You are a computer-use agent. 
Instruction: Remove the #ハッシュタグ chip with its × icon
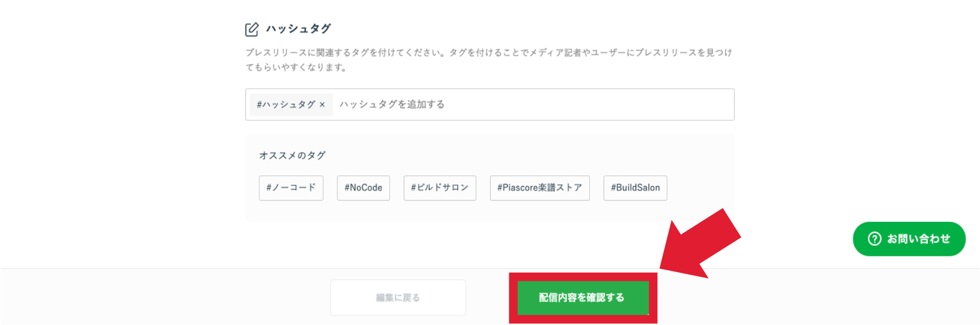coord(322,104)
